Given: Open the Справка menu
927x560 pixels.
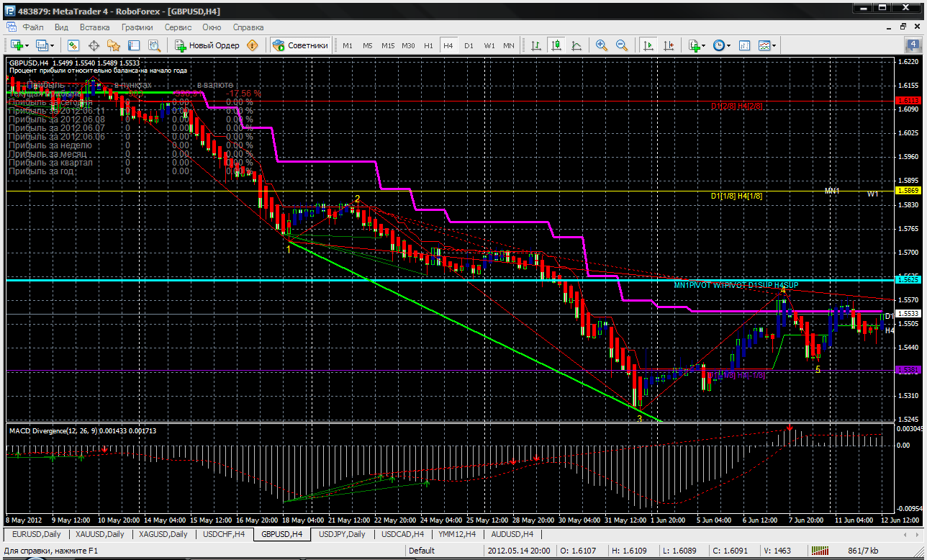Looking at the screenshot, I should pyautogui.click(x=248, y=27).
